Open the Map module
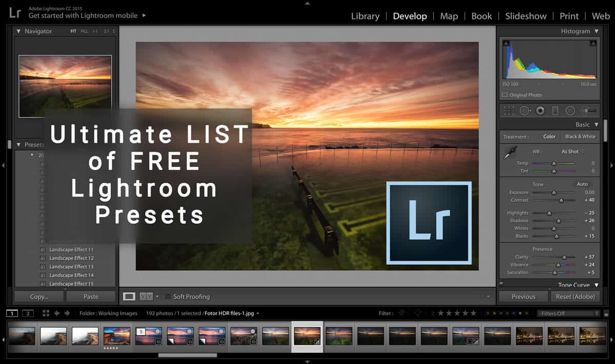Viewport: 615px width, 364px height. pyautogui.click(x=449, y=16)
